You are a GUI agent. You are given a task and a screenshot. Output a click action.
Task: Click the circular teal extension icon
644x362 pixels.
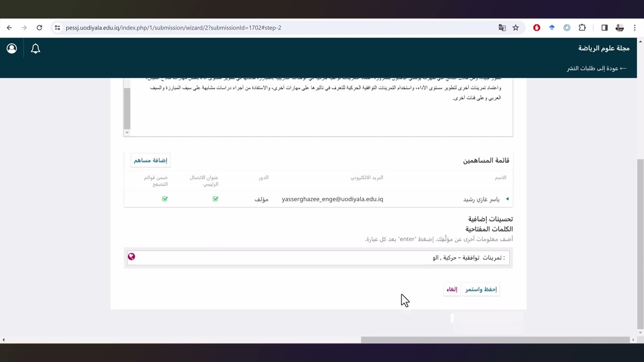coord(567,28)
